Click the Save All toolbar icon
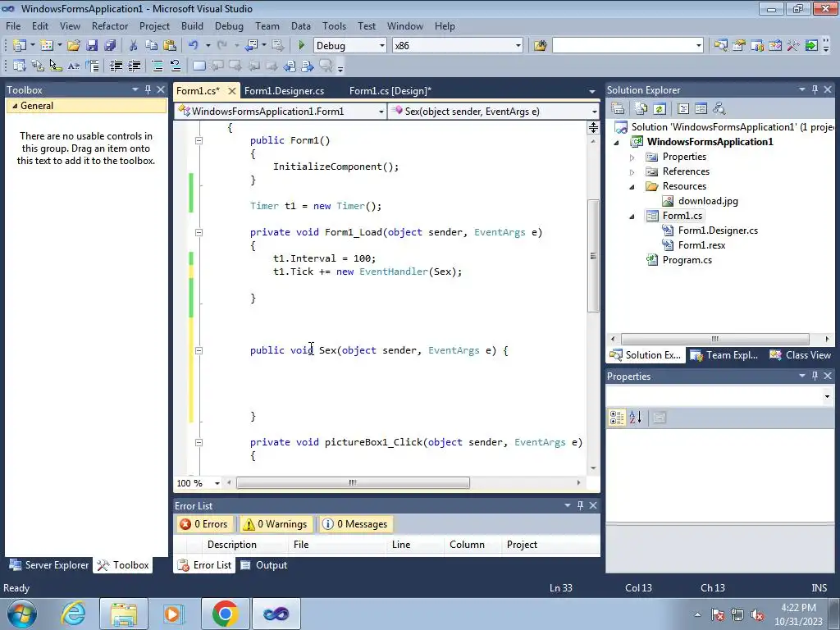 point(110,46)
